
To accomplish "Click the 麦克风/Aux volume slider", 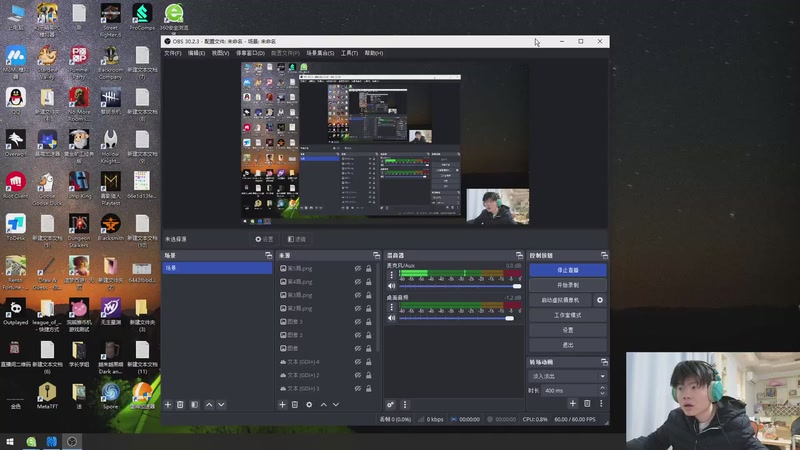I will 460,286.
